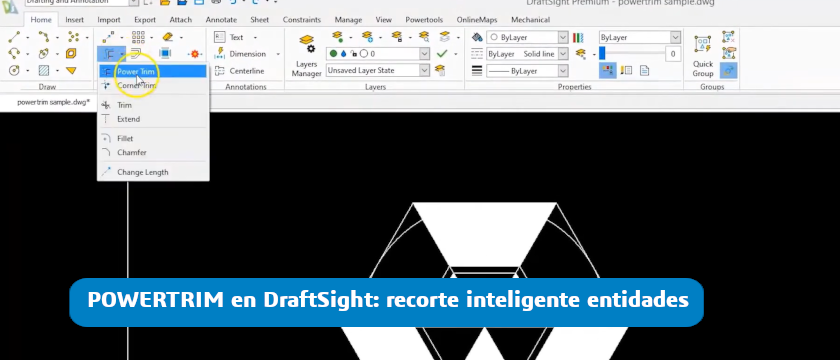Switch to the Constraints ribbon tab

tap(302, 20)
